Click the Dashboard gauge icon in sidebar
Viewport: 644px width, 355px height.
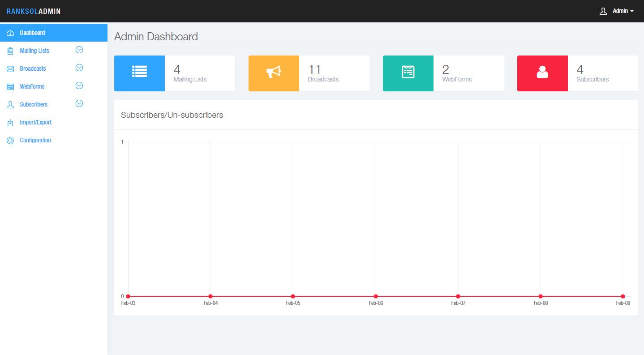[10, 33]
